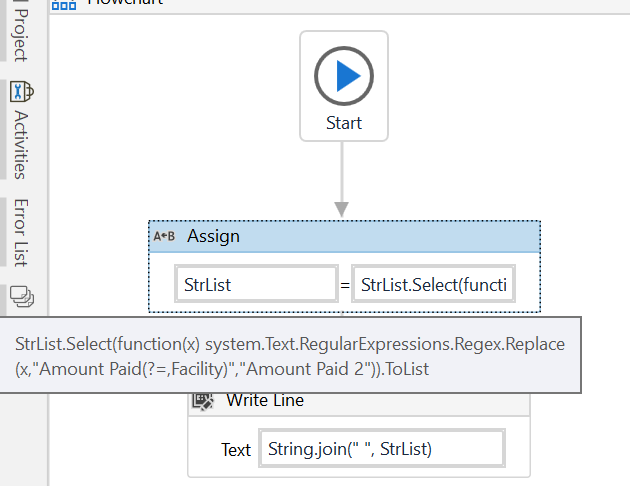This screenshot has height=486, width=630.
Task: Click the Flowchart breadcrumb label
Action: pyautogui.click(x=125, y=3)
